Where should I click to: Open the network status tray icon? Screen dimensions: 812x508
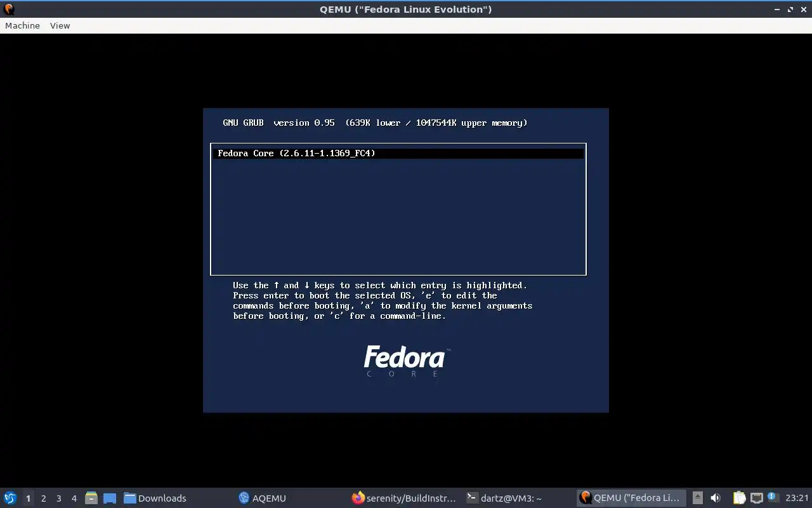pyautogui.click(x=756, y=498)
